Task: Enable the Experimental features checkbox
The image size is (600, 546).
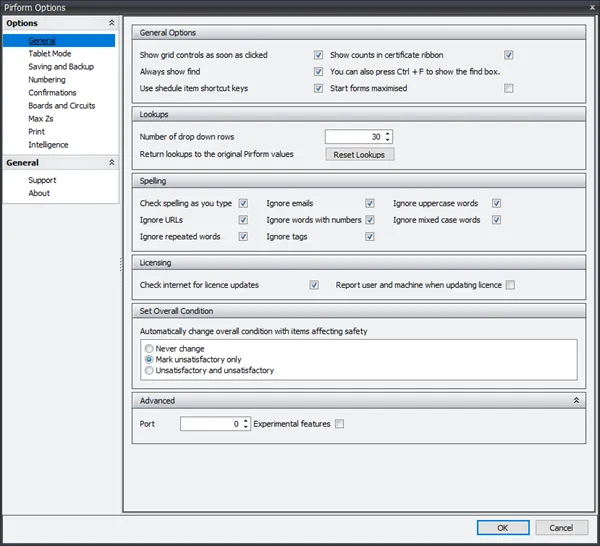Action: (x=339, y=424)
